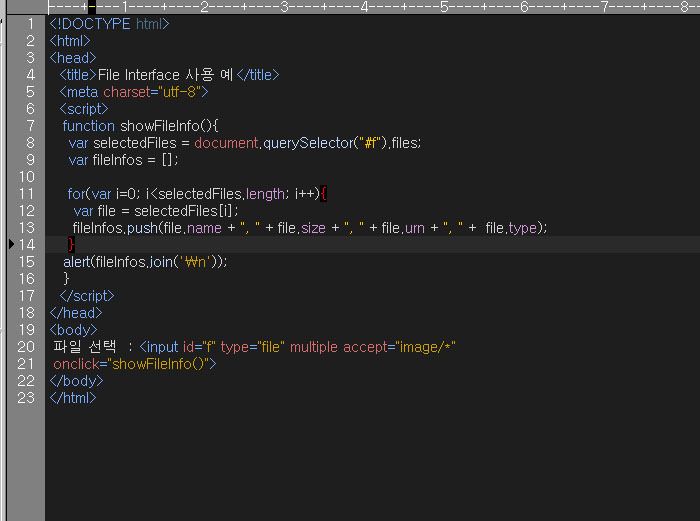Click the current-line arrow marker beside line 14
This screenshot has height=521, width=700.
tap(12, 244)
